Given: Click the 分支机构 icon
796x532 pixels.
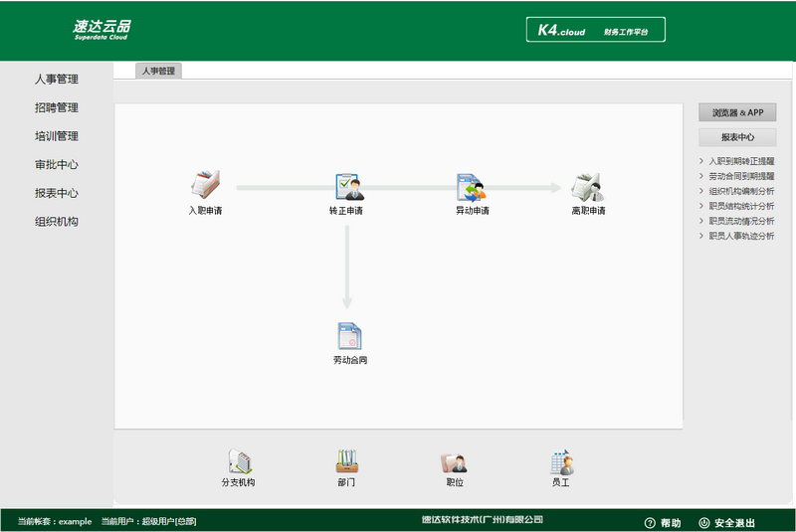Looking at the screenshot, I should pos(239,462).
